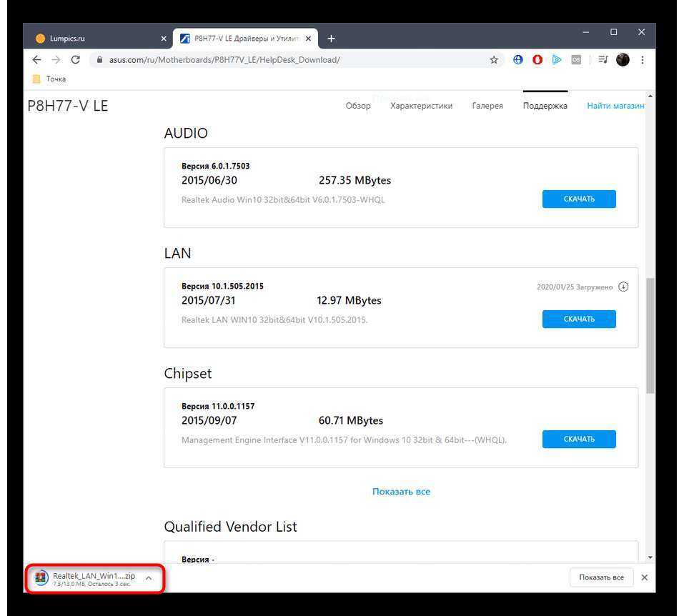Open the Точка bookmark folder
This screenshot has width=679, height=616.
(50, 79)
